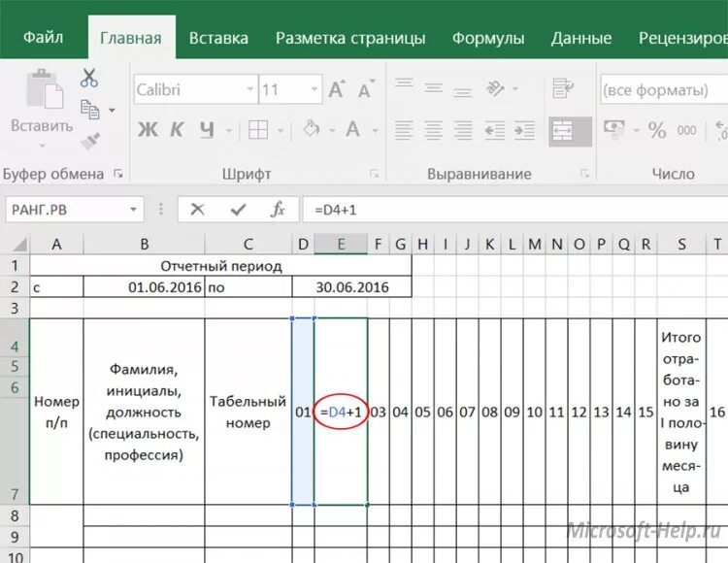Align text to middle vertically
This screenshot has height=563, width=728.
[434, 88]
